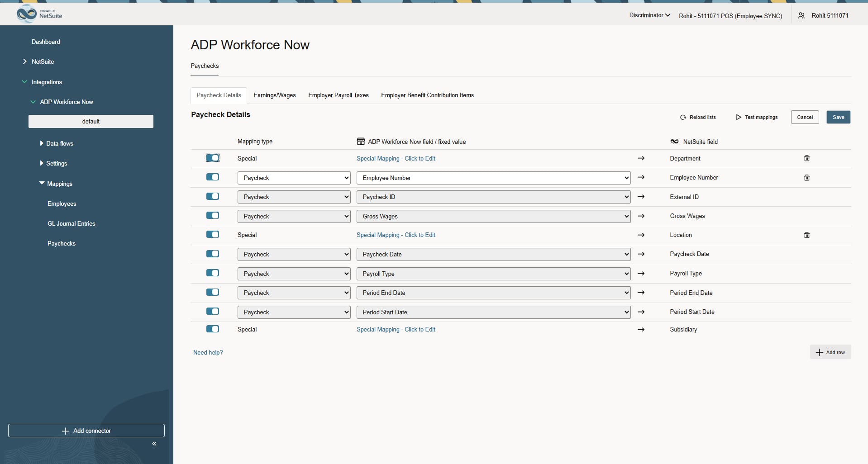
Task: Open the Paycheck Date ADP field dropdown
Action: [x=494, y=254]
